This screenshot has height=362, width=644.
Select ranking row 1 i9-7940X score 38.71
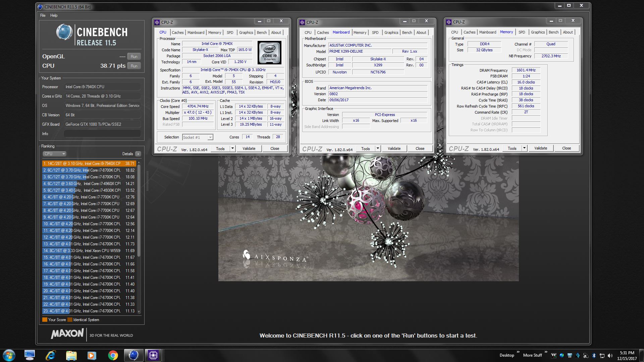pyautogui.click(x=89, y=164)
